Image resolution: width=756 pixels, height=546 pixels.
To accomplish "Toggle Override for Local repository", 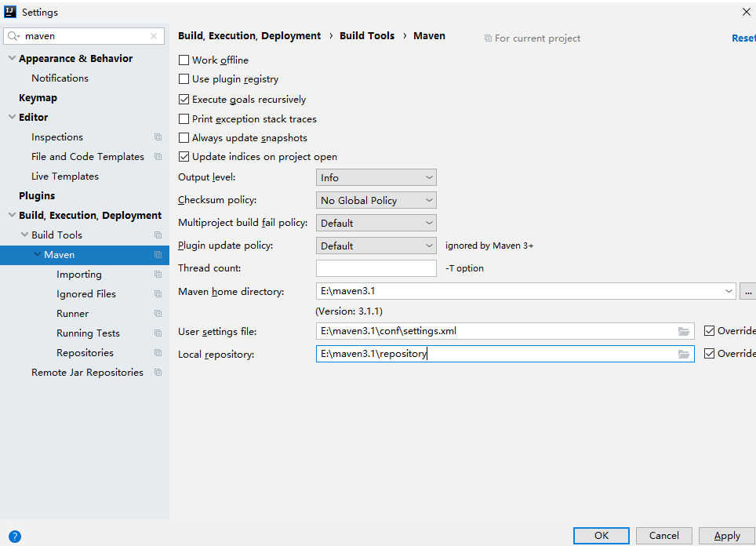I will 709,354.
